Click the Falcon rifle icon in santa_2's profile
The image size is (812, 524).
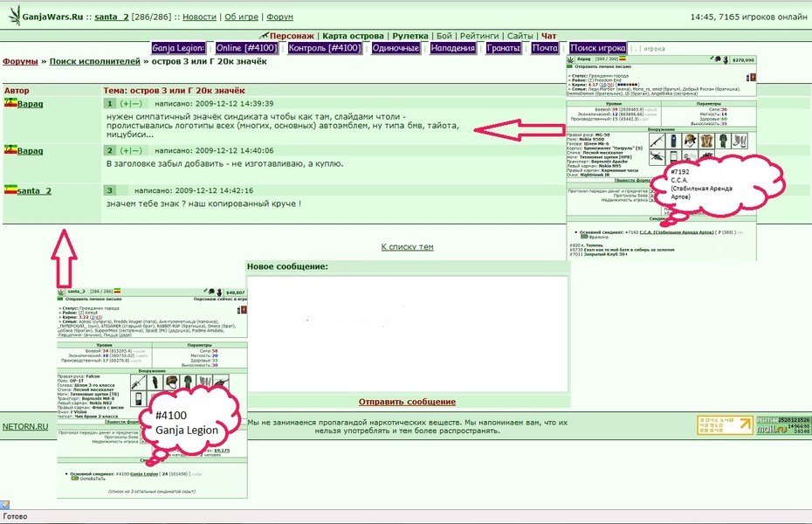tap(138, 383)
